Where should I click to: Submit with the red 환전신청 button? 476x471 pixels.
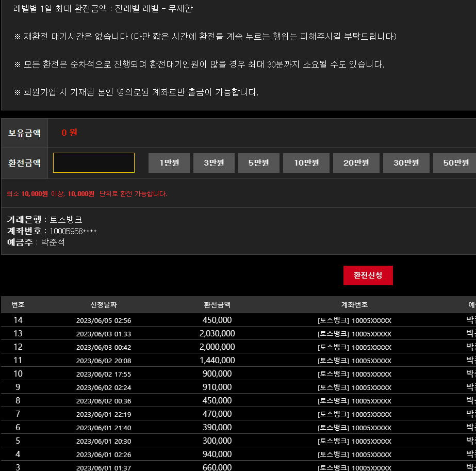[x=368, y=275]
